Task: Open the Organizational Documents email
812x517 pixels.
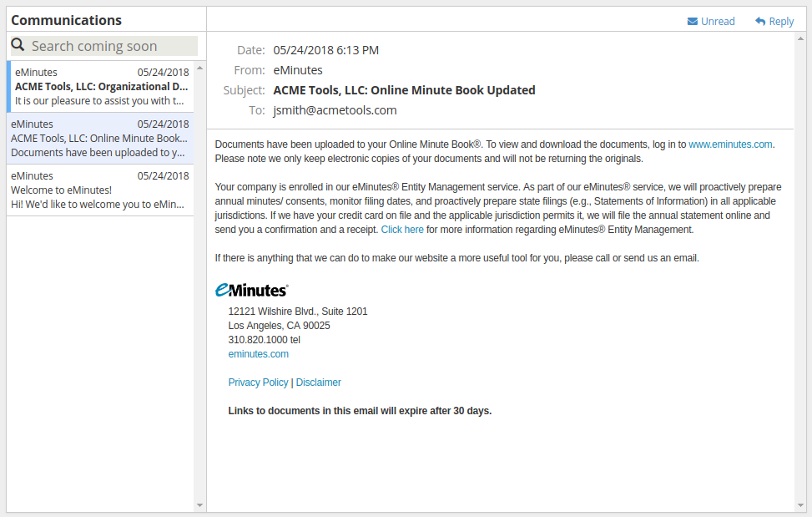Action: click(x=100, y=87)
